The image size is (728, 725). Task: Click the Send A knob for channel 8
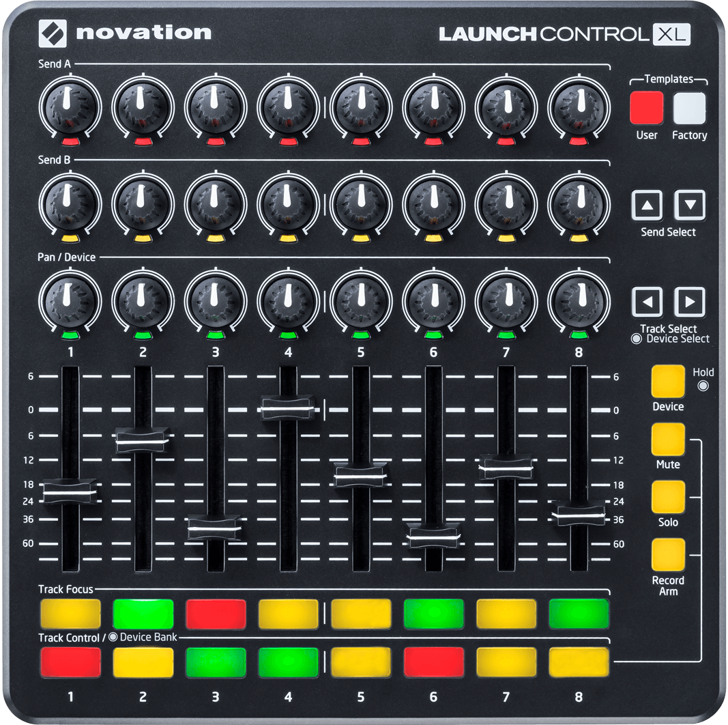(x=579, y=107)
